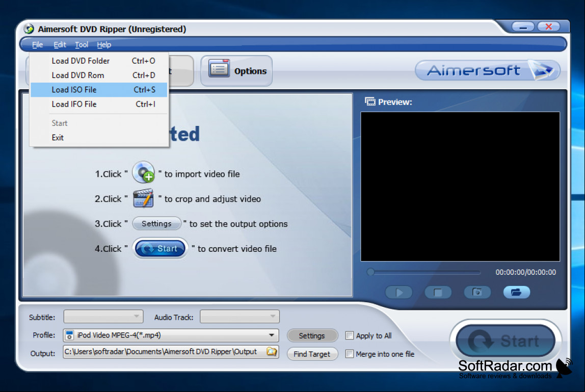Open the Tool menu
Screen dimensions: 585x392
pos(82,45)
